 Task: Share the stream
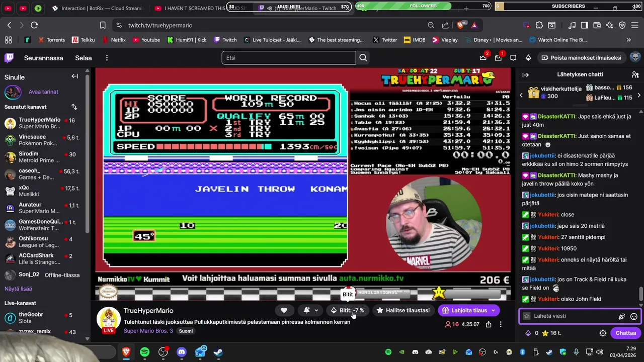489,324
